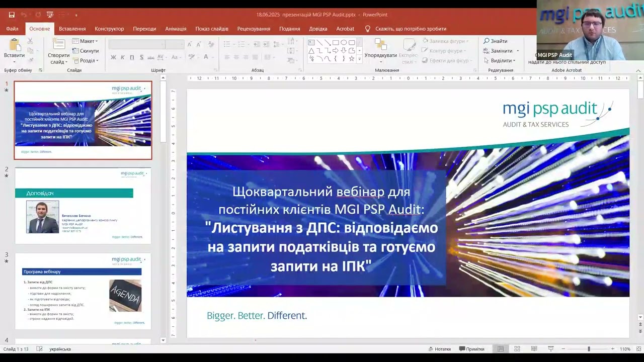The height and width of the screenshot is (362, 644).
Task: Open Notes pane (Нотатки) in status bar
Action: pos(440,349)
